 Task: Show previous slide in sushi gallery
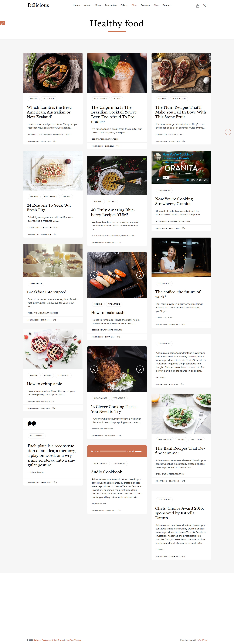[94, 275]
